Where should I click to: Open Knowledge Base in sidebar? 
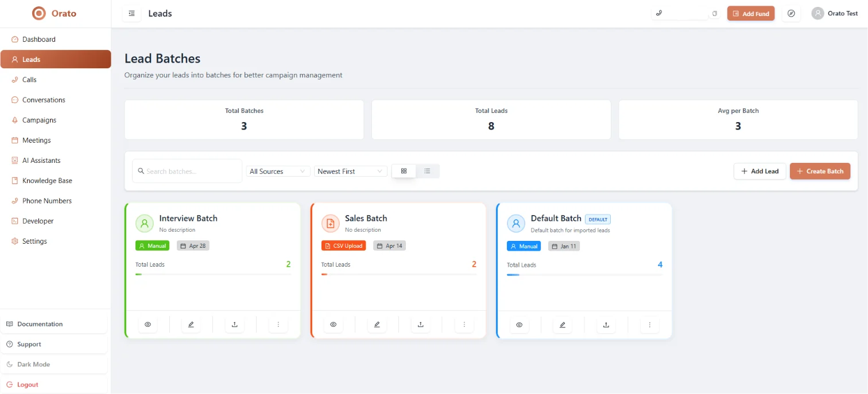point(56,181)
